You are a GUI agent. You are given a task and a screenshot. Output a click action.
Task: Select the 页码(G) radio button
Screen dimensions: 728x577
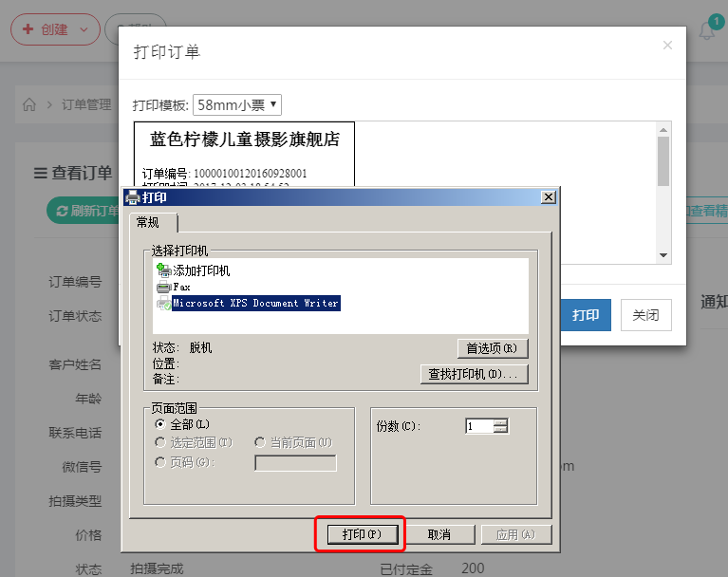(159, 462)
